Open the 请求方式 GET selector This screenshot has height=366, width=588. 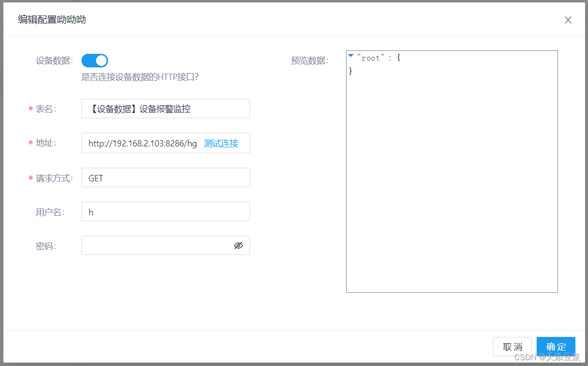click(165, 177)
